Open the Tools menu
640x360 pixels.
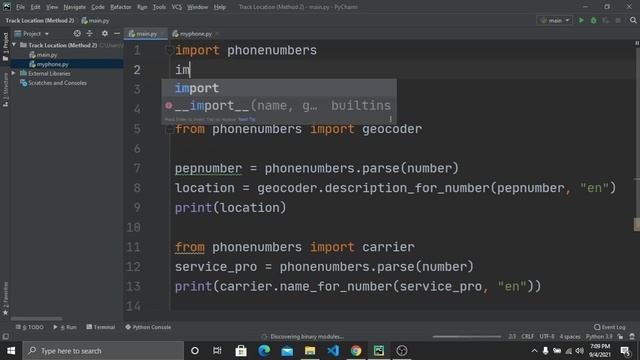[159, 7]
